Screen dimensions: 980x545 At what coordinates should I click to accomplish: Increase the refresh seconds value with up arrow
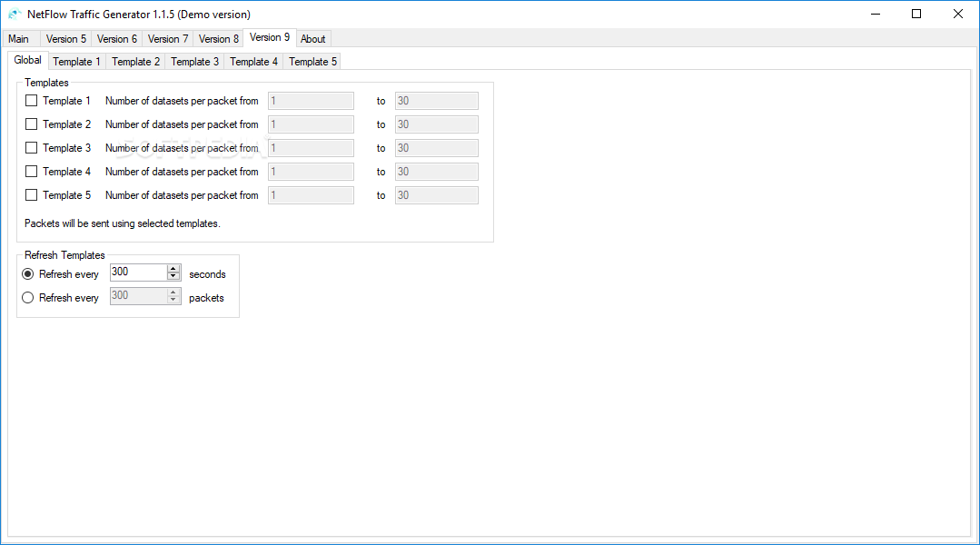click(x=173, y=269)
